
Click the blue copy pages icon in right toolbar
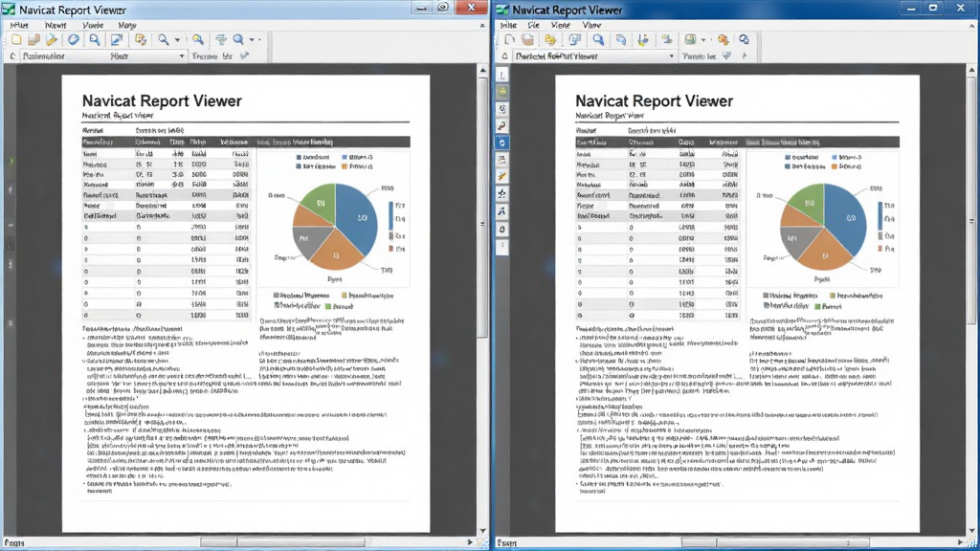click(620, 39)
